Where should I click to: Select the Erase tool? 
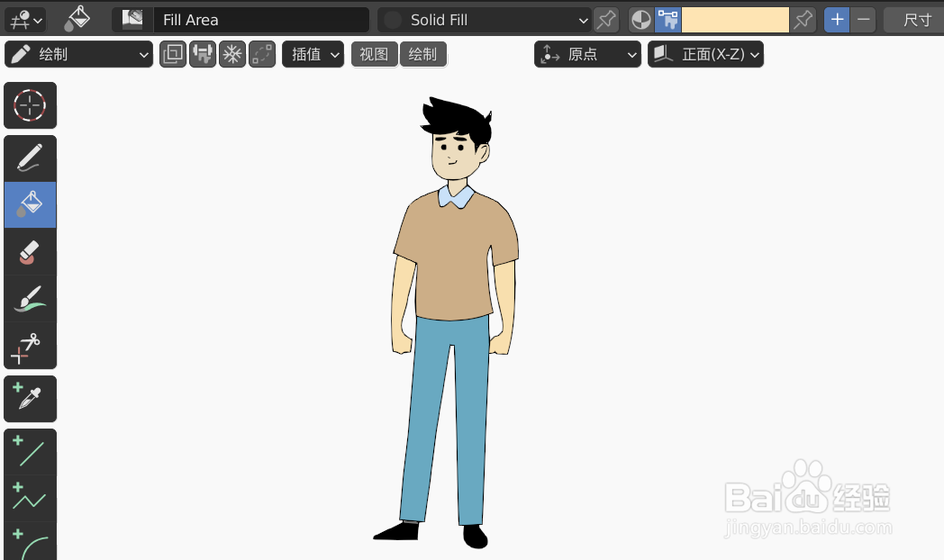pyautogui.click(x=30, y=252)
